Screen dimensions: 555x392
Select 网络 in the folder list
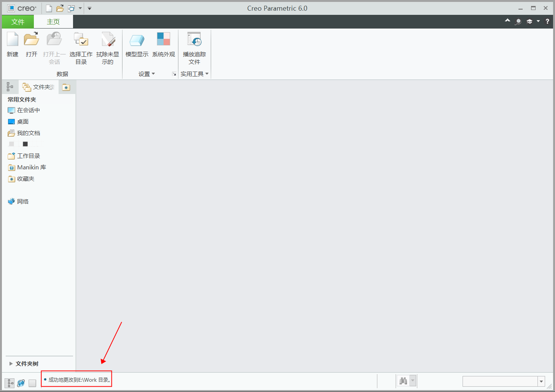click(18, 202)
